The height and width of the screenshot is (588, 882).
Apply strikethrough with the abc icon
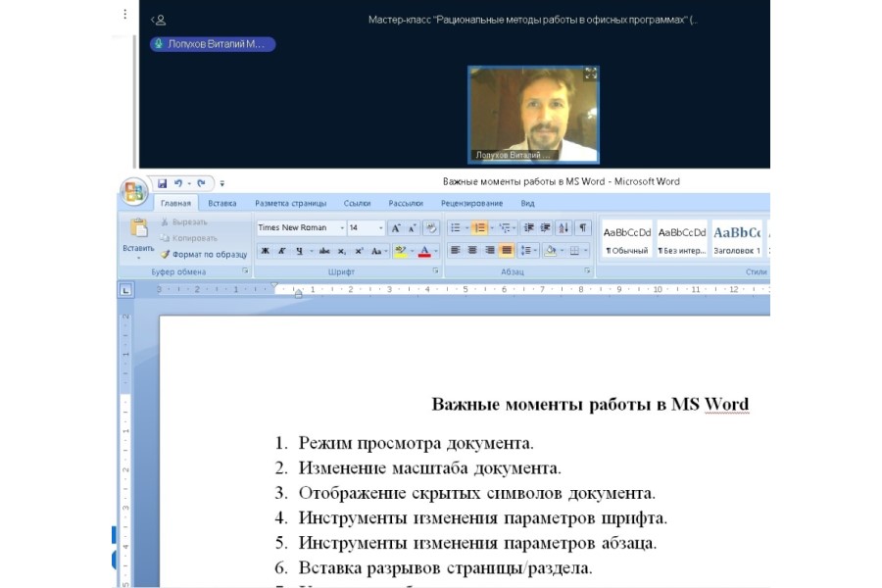(x=324, y=251)
